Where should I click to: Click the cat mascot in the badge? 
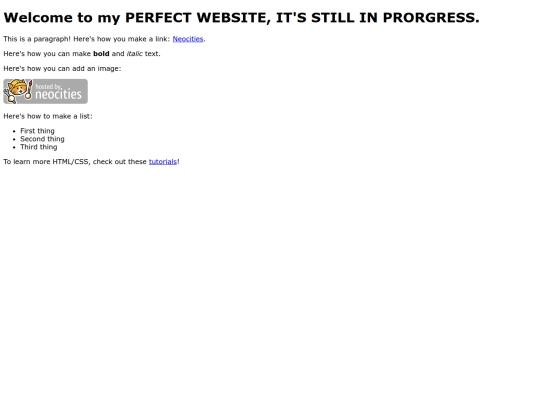[18, 91]
